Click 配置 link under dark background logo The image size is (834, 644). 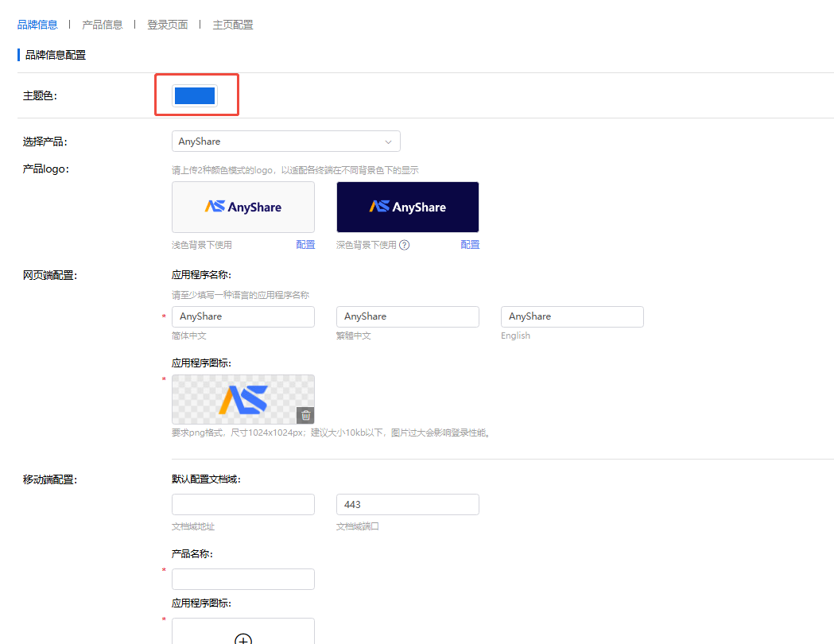click(470, 245)
